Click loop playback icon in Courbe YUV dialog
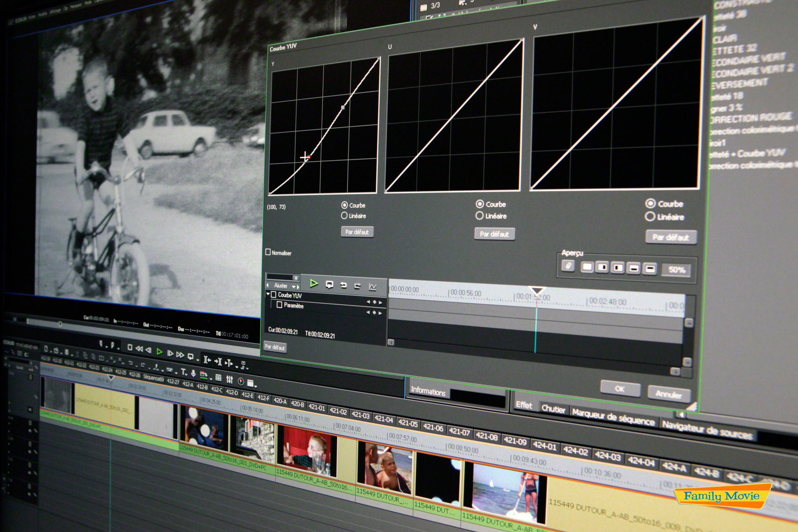Screen dimensions: 798x532 pos(330,285)
